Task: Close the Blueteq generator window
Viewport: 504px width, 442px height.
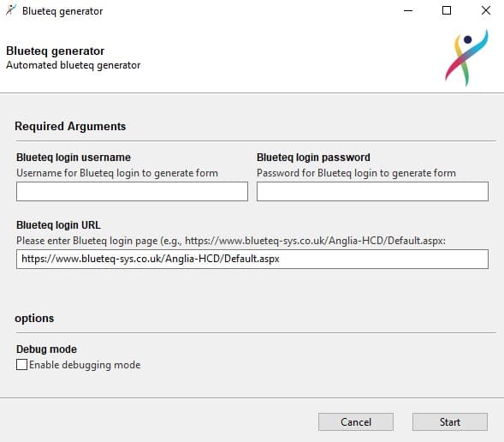Action: click(486, 10)
